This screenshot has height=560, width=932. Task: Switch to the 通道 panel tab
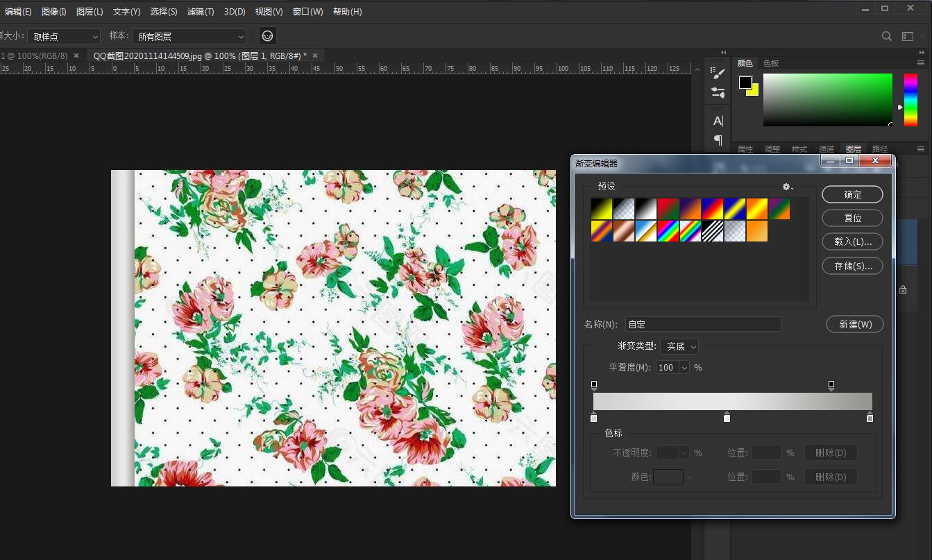point(826,149)
